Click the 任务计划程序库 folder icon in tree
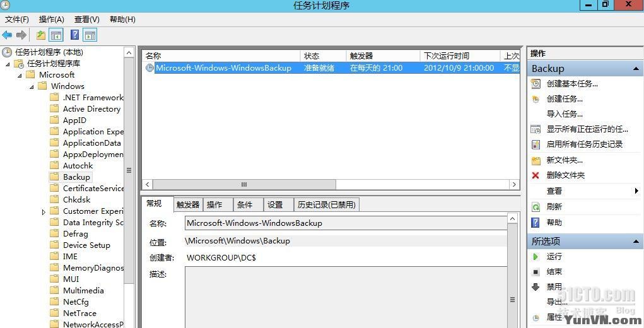 tap(19, 64)
